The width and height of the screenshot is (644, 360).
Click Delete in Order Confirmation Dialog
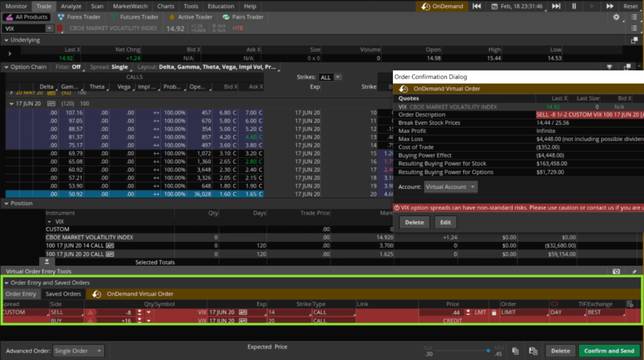[414, 222]
